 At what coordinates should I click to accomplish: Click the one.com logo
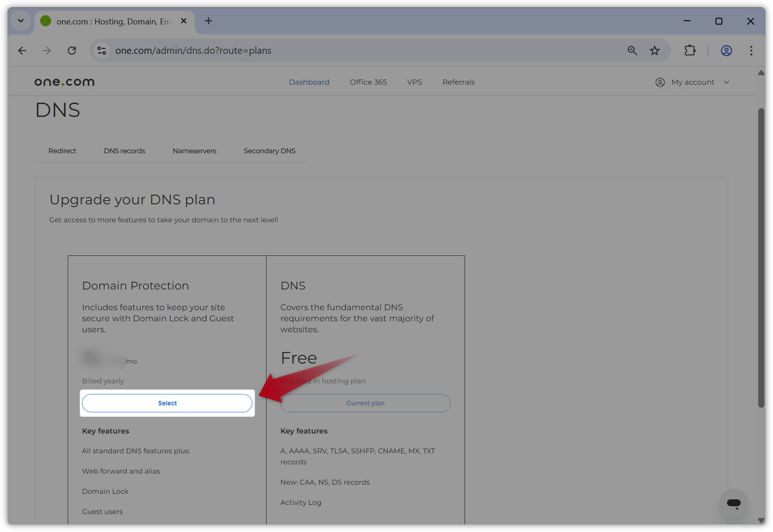(64, 81)
